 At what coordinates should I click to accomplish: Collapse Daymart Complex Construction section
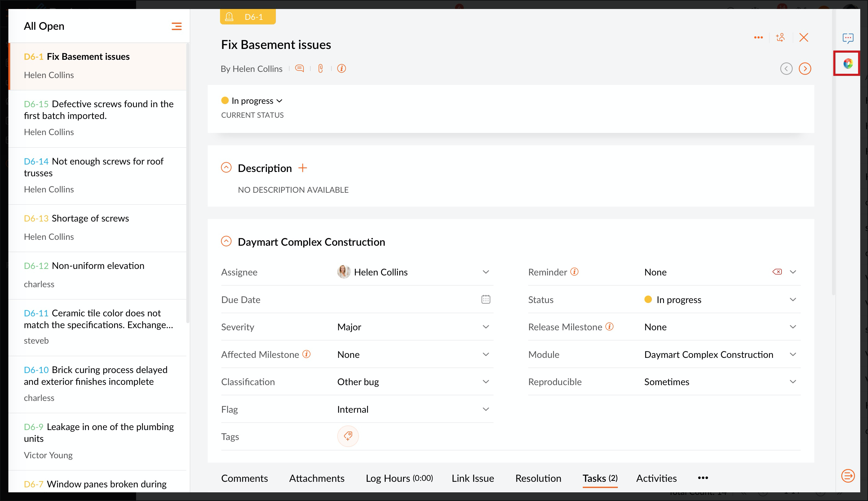click(226, 242)
